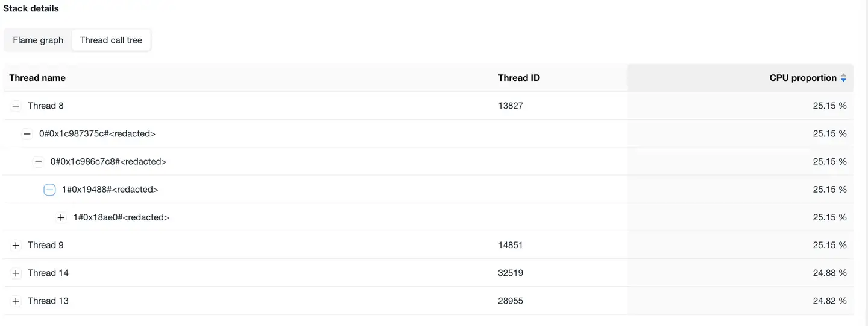The width and height of the screenshot is (868, 326).
Task: Click the Thread ID column header
Action: (x=518, y=78)
